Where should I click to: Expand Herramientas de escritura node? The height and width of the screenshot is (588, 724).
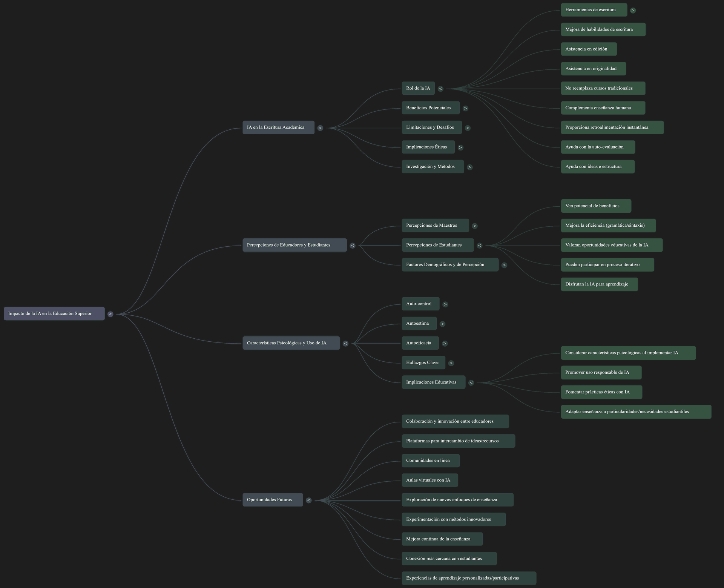pos(633,10)
